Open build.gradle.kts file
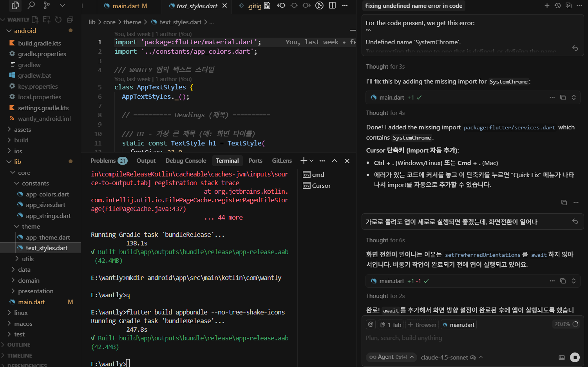Screen dimensions: 588x367 coord(40,43)
